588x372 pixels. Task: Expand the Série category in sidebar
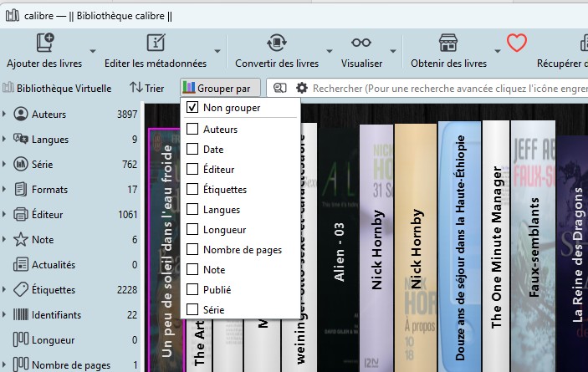[5, 165]
